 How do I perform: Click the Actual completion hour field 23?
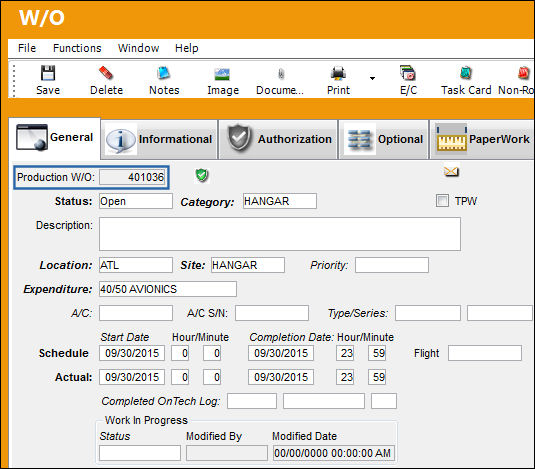345,377
